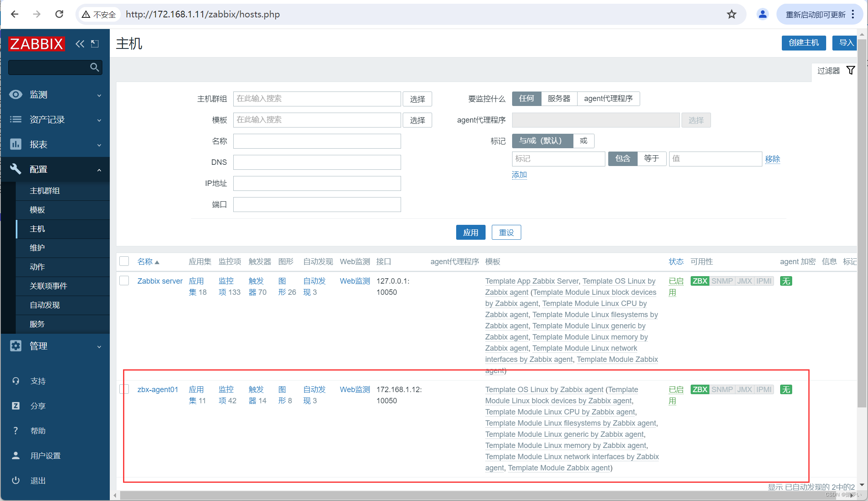This screenshot has height=501, width=868.
Task: Open the 管理 administration gear icon
Action: pyautogui.click(x=15, y=346)
